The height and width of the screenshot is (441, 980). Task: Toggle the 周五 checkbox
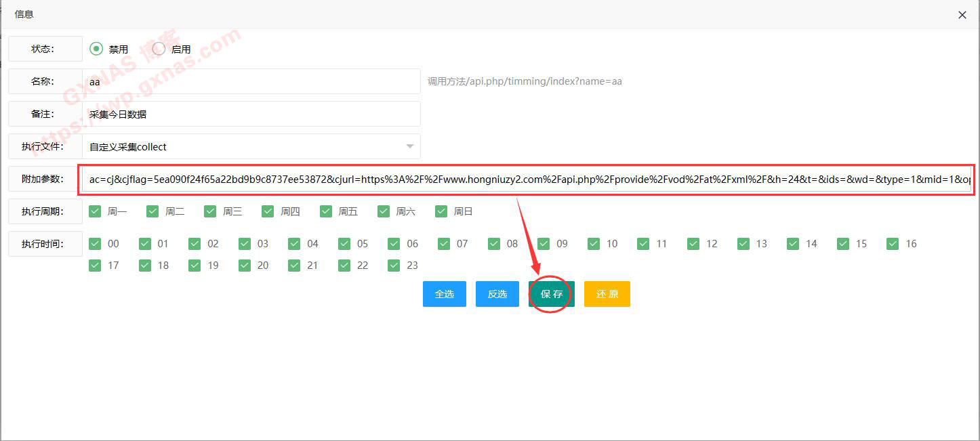(327, 211)
